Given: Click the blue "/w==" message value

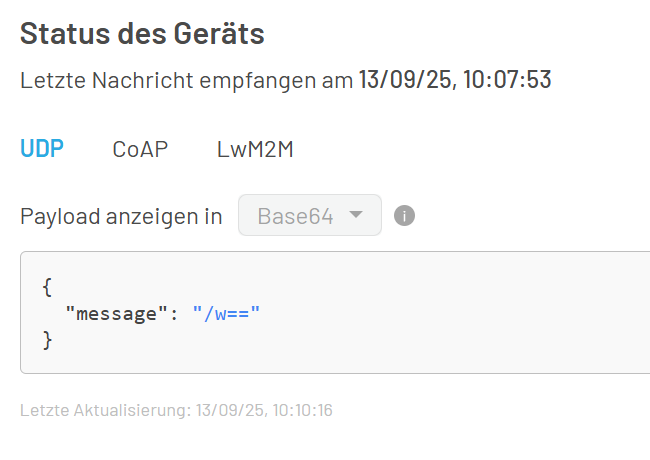Looking at the screenshot, I should point(226,313).
